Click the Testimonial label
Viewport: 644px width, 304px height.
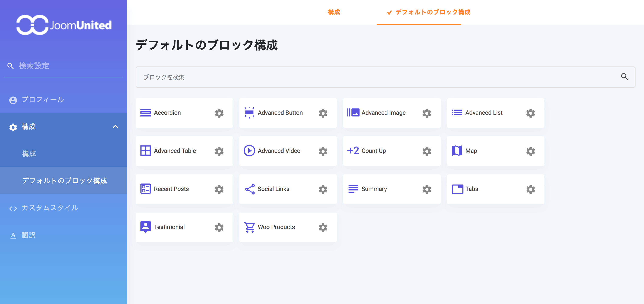click(169, 227)
